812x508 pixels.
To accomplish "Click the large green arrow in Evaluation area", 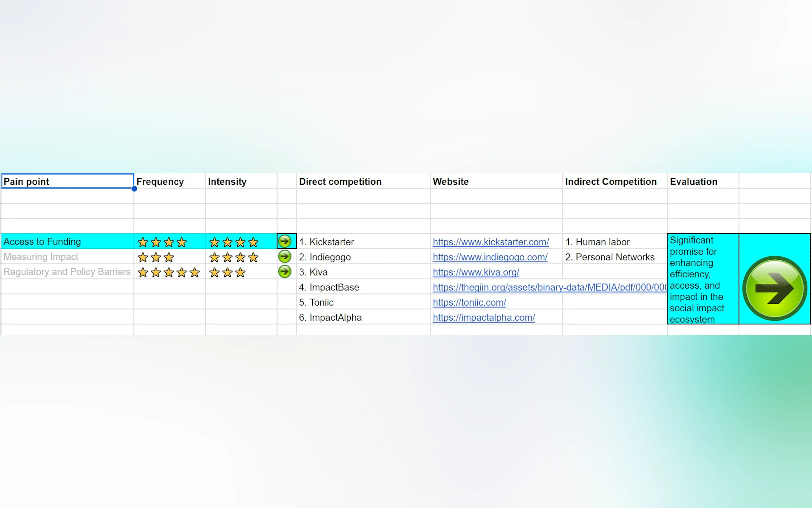I will [774, 288].
